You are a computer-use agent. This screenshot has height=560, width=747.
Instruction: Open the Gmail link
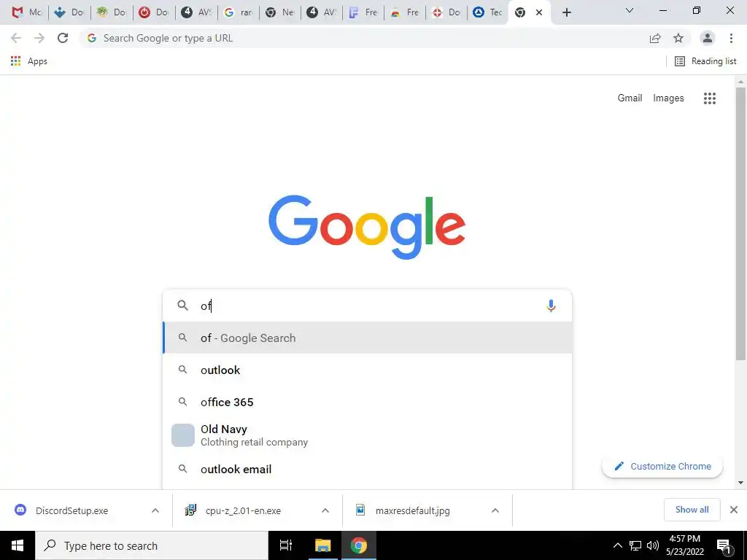coord(630,98)
